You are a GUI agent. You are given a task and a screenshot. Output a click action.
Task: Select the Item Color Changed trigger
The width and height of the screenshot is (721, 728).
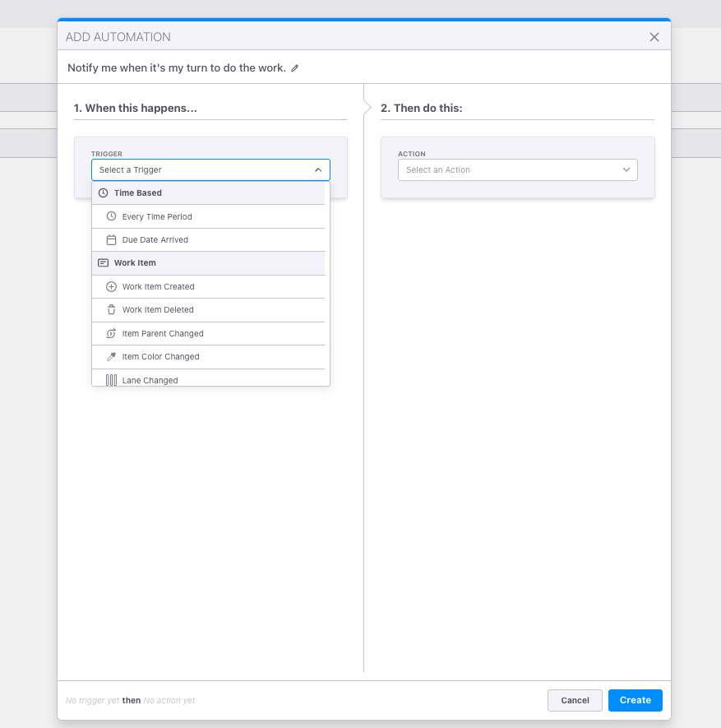161,357
